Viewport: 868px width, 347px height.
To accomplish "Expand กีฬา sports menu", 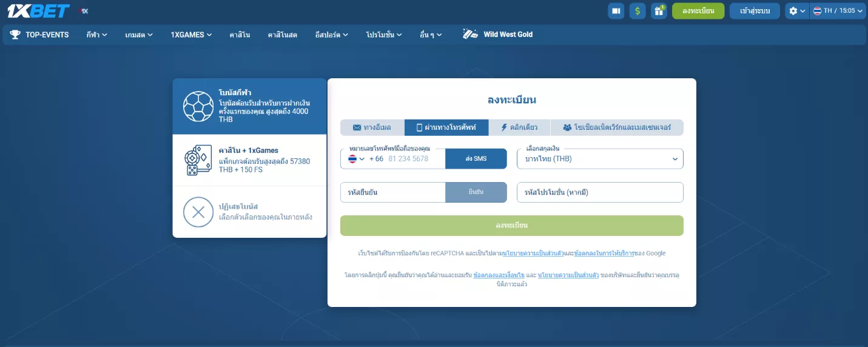I will point(96,35).
